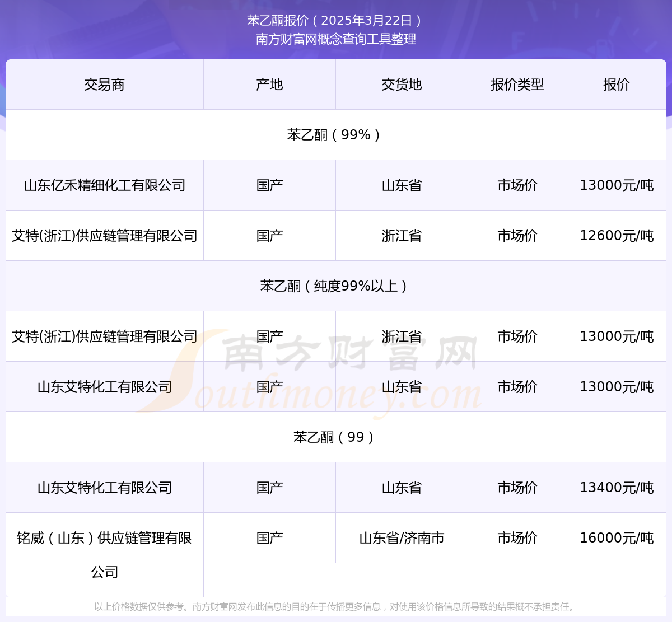Click the 报价类型 column header
The height and width of the screenshot is (622, 672).
(x=517, y=85)
